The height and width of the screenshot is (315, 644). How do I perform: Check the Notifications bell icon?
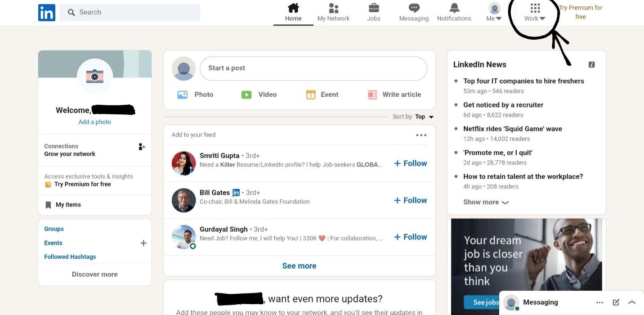pyautogui.click(x=454, y=8)
